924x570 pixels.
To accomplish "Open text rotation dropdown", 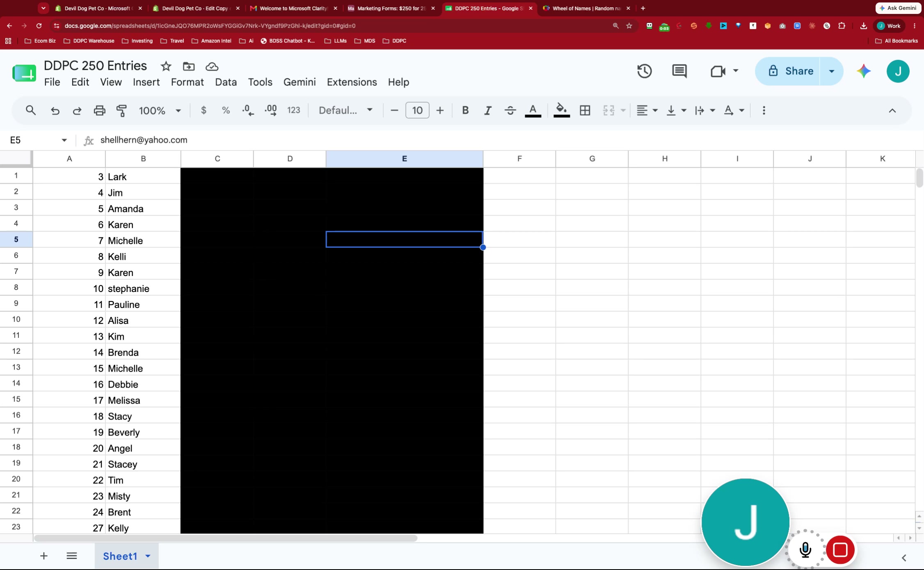I will [x=734, y=110].
